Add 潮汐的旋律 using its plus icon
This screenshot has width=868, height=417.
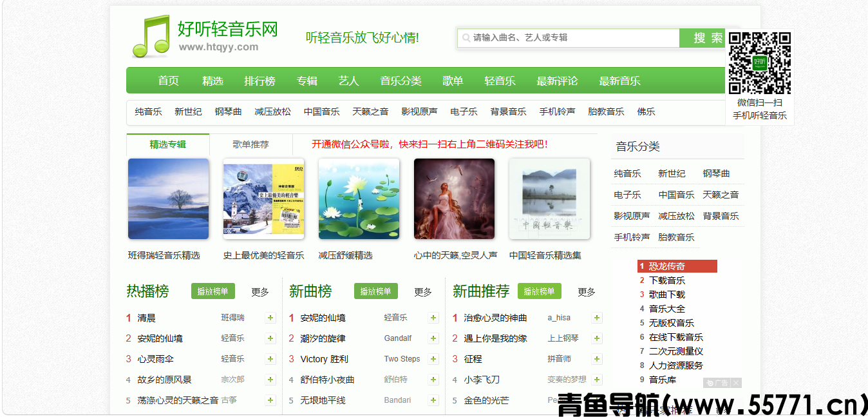tap(434, 338)
